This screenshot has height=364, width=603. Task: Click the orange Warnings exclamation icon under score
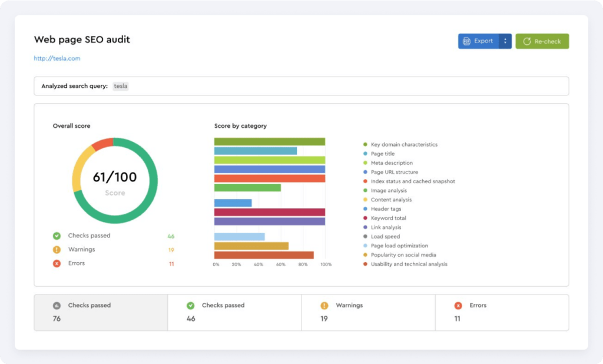tap(57, 250)
